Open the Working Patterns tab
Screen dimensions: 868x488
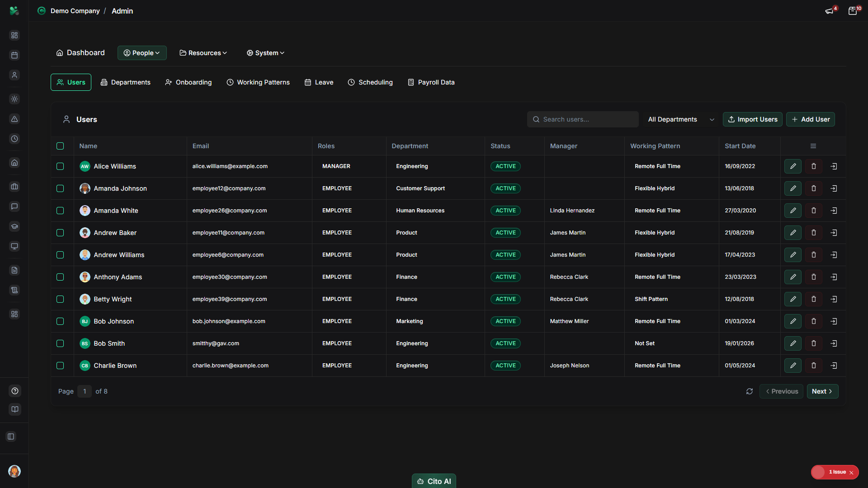click(x=258, y=82)
